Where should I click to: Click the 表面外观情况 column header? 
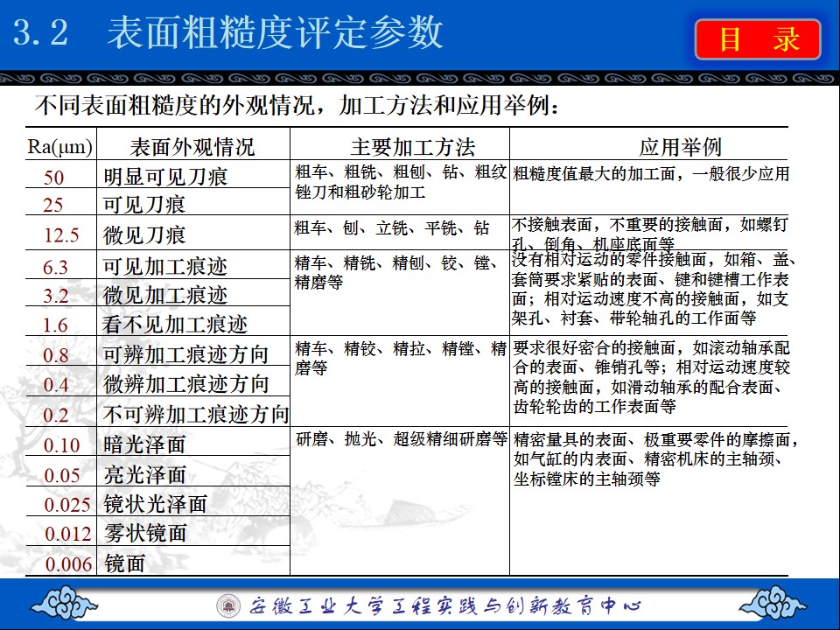click(192, 147)
